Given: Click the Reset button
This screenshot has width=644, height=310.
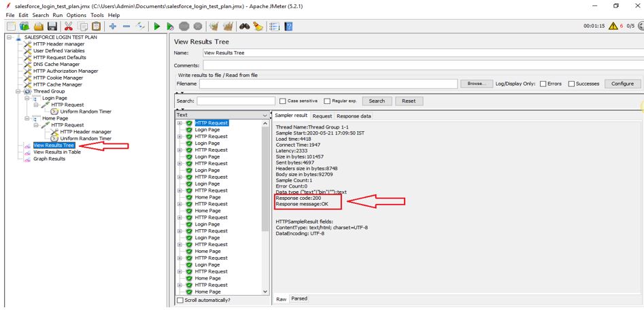Looking at the screenshot, I should (x=409, y=101).
